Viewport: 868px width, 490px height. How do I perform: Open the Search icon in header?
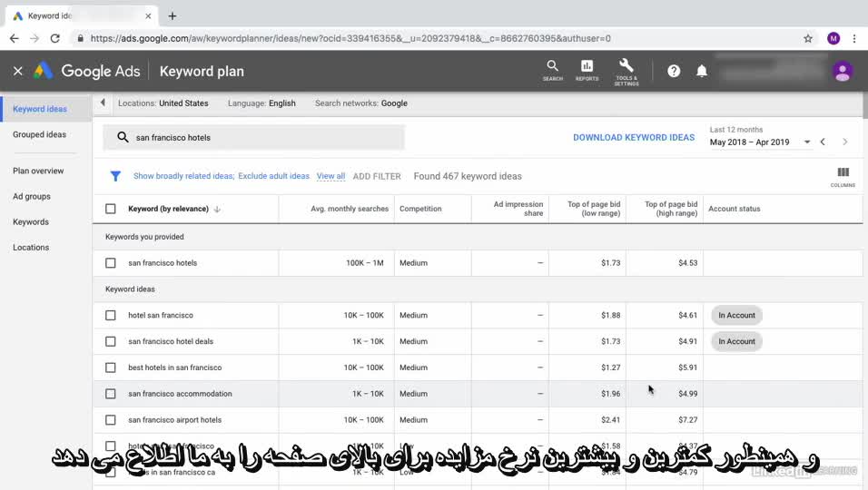pyautogui.click(x=552, y=69)
